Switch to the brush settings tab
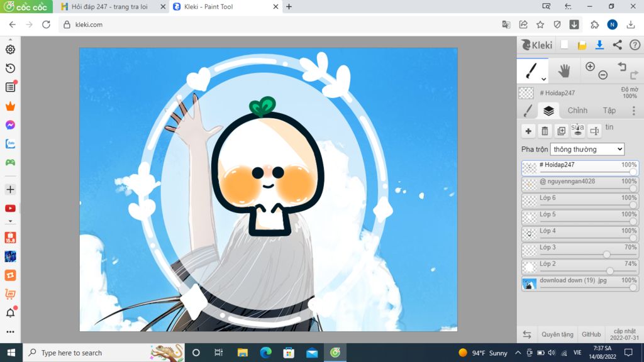This screenshot has height=362, width=644. coord(528,110)
